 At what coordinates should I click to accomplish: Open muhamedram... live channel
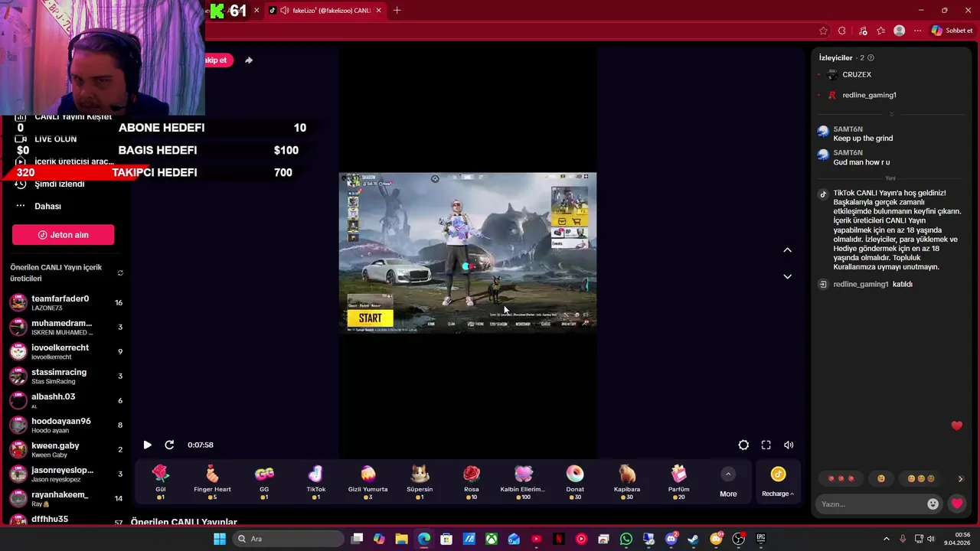coord(66,328)
